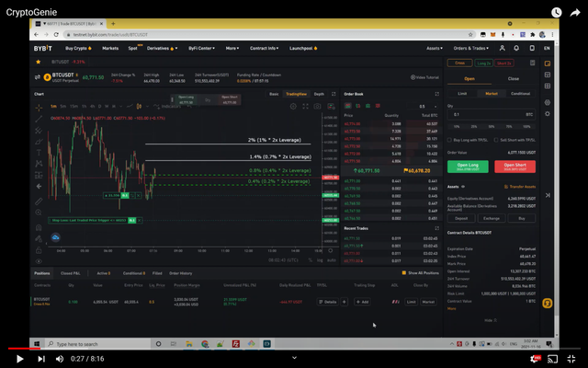Expand the Derivatives dropdown
Viewport: 588px width, 368px height.
(162, 48)
